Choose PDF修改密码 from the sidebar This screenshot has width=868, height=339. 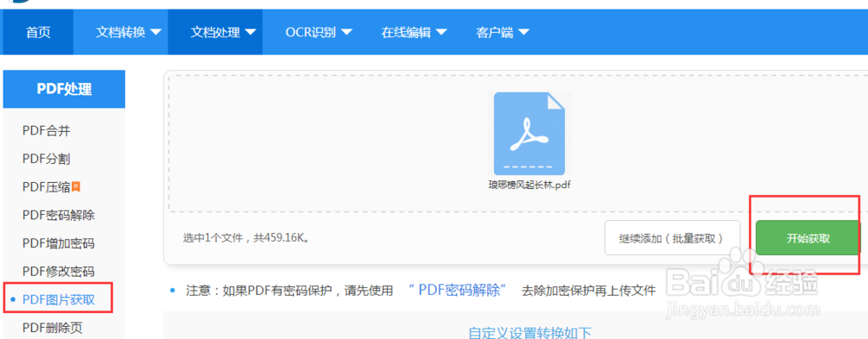coord(59,271)
